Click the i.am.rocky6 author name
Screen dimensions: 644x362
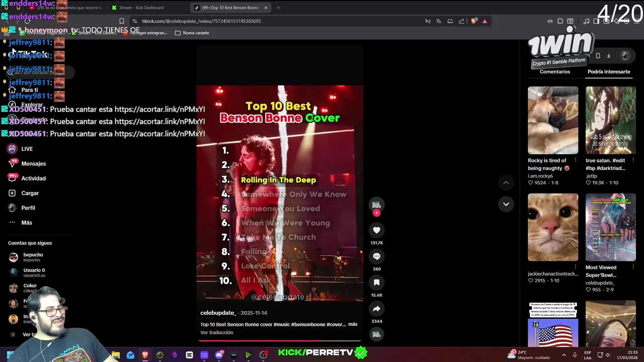[x=540, y=176]
